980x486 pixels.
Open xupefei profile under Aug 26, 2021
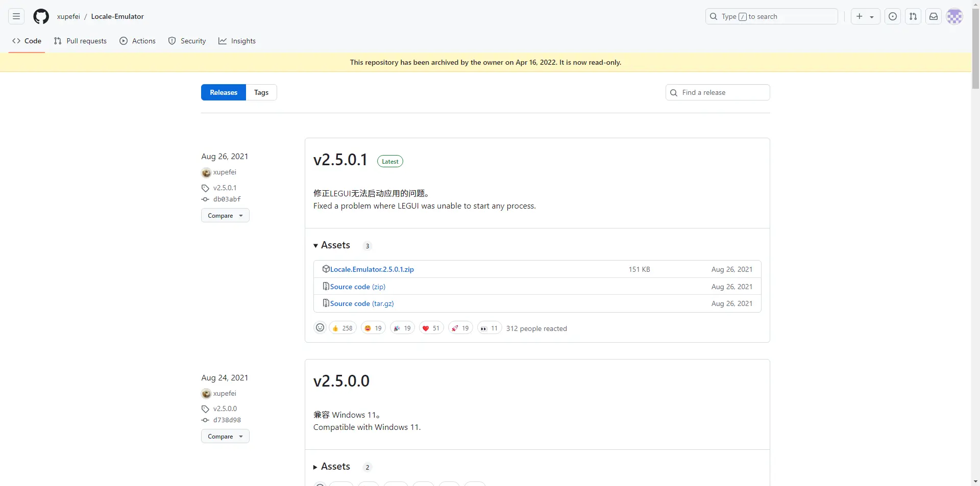click(x=225, y=172)
